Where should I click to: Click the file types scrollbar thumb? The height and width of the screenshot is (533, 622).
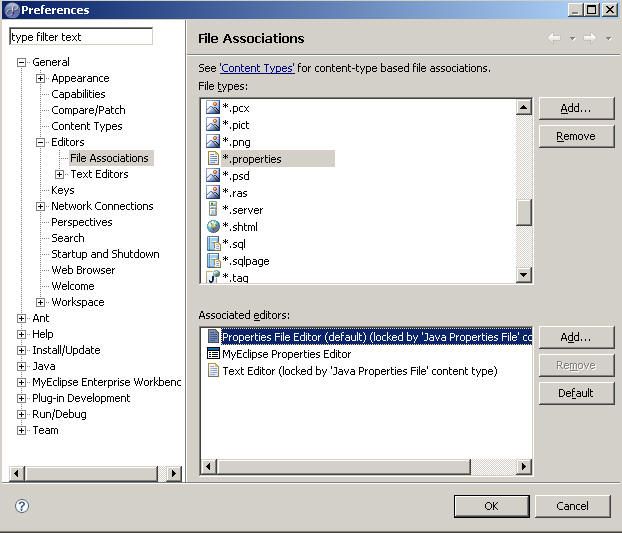coord(524,212)
